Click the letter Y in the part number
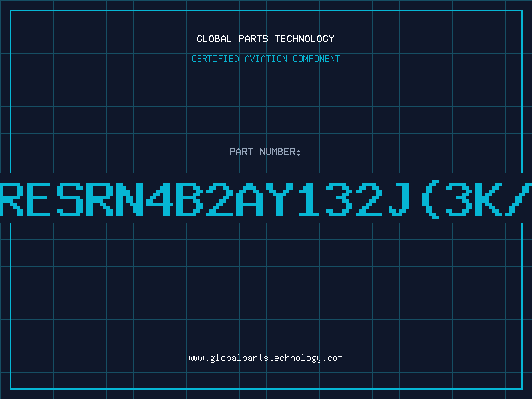The width and height of the screenshot is (532, 399). tap(279, 199)
